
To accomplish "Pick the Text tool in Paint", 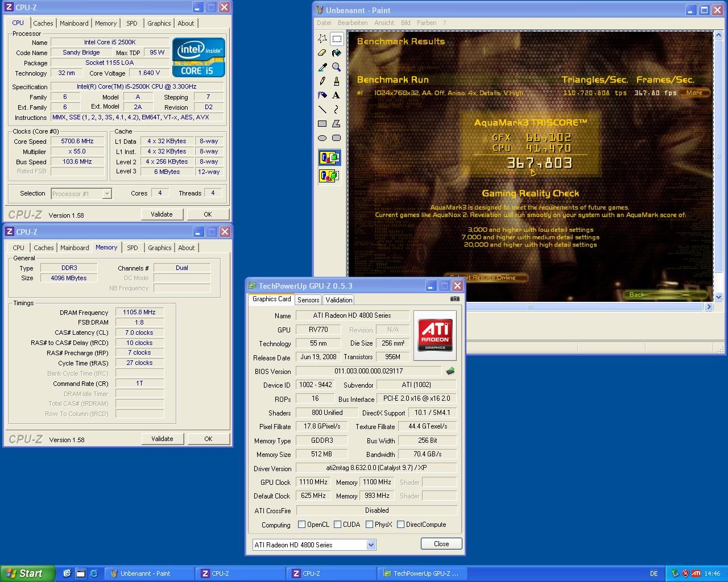I will click(x=337, y=95).
